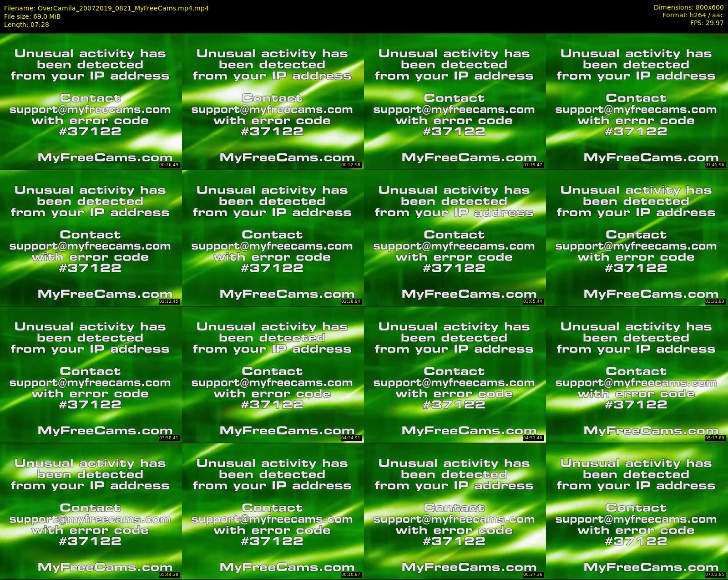Image resolution: width=728 pixels, height=580 pixels.
Task: Click the 02:12.45 timestamp label
Action: coord(169,301)
